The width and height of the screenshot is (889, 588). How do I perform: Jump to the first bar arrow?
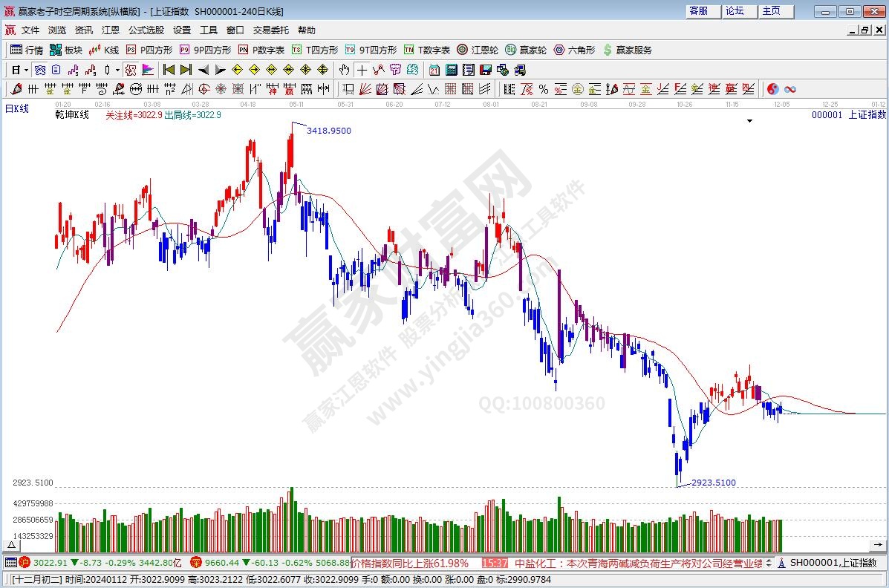point(169,70)
